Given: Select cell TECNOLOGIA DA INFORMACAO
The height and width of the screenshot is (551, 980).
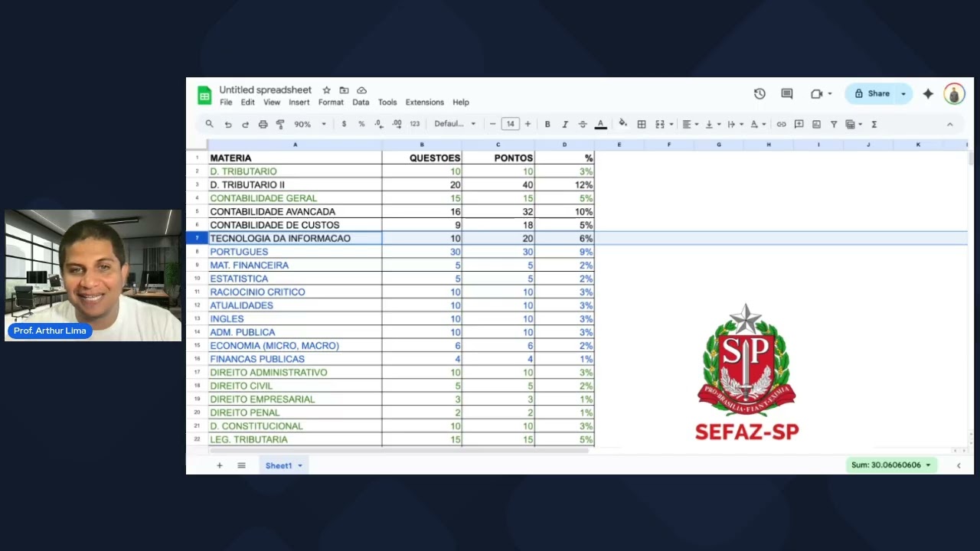Looking at the screenshot, I should tap(295, 239).
